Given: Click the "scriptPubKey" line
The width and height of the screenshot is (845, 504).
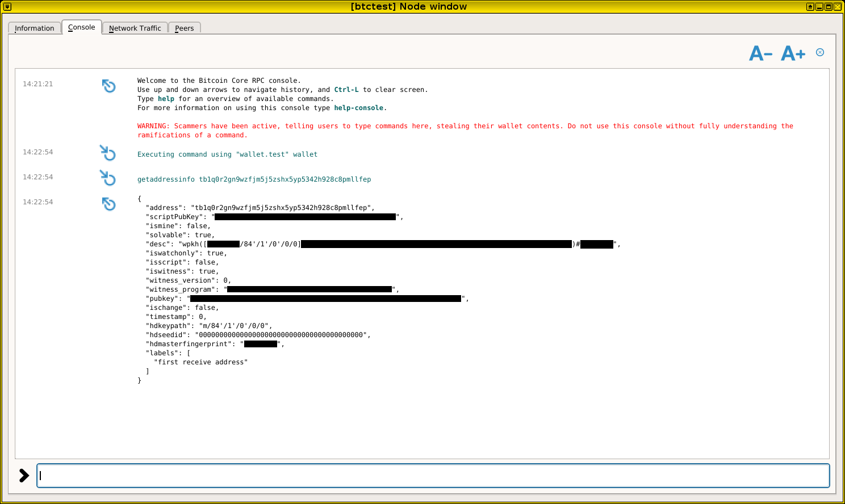Looking at the screenshot, I should click(274, 217).
